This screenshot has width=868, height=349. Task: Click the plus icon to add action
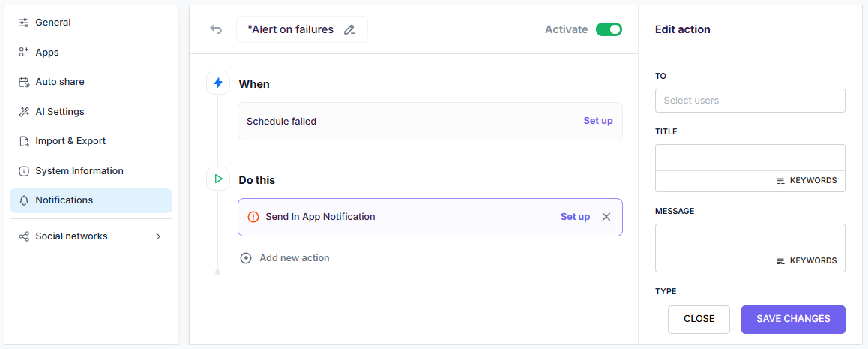[x=246, y=258]
